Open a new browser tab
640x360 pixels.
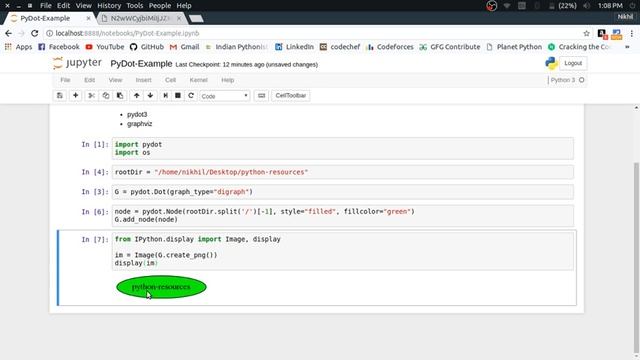point(196,18)
